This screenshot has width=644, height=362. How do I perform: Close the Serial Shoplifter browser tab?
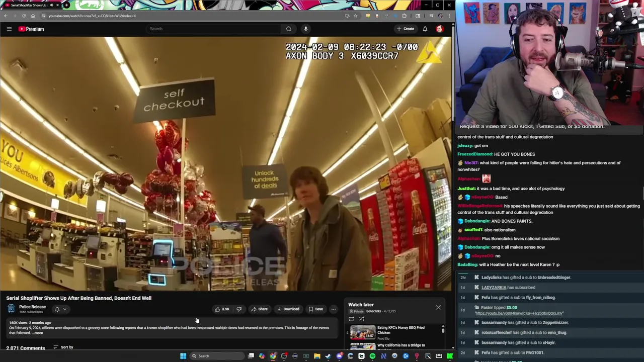click(x=57, y=5)
